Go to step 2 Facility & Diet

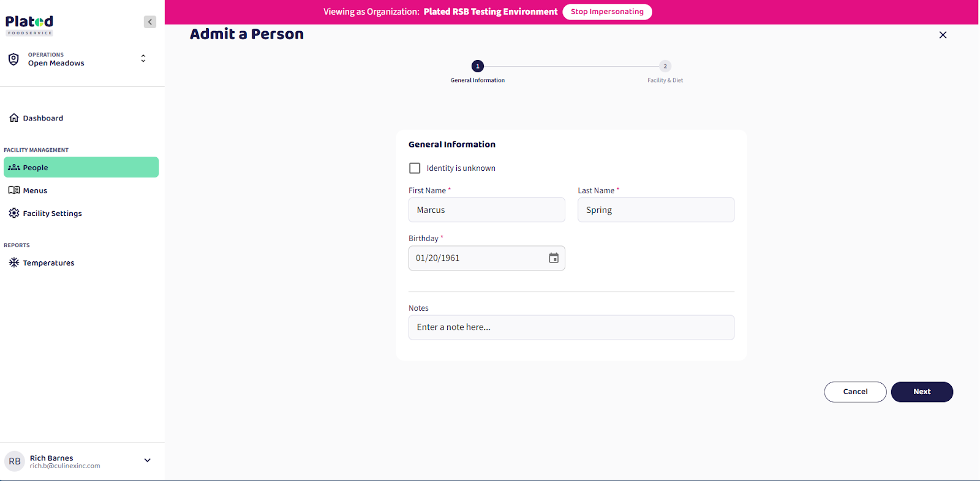(665, 66)
